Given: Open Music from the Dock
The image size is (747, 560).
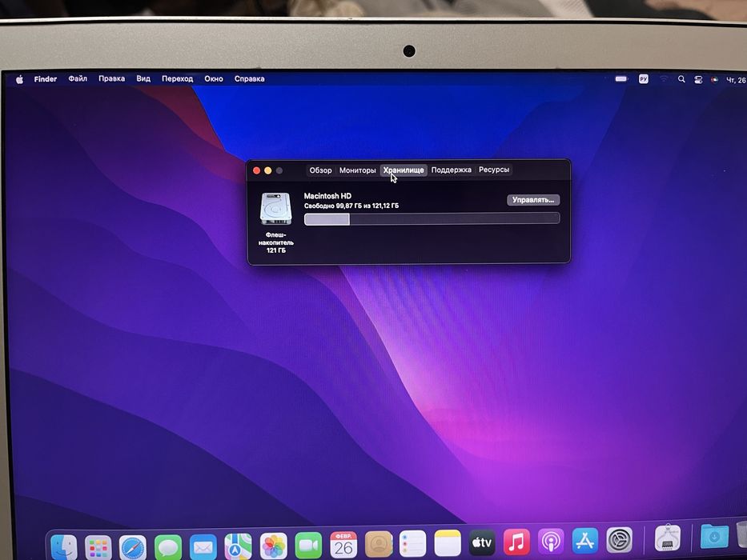Looking at the screenshot, I should pos(516,542).
